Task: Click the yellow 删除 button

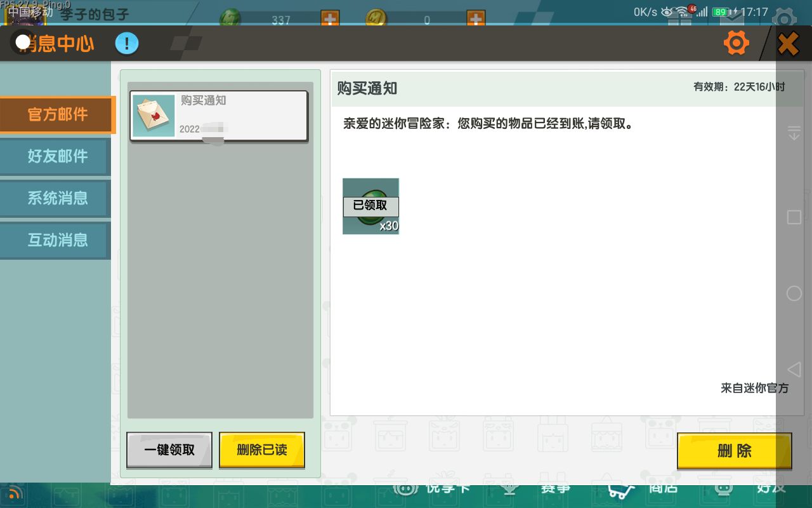Action: 735,451
